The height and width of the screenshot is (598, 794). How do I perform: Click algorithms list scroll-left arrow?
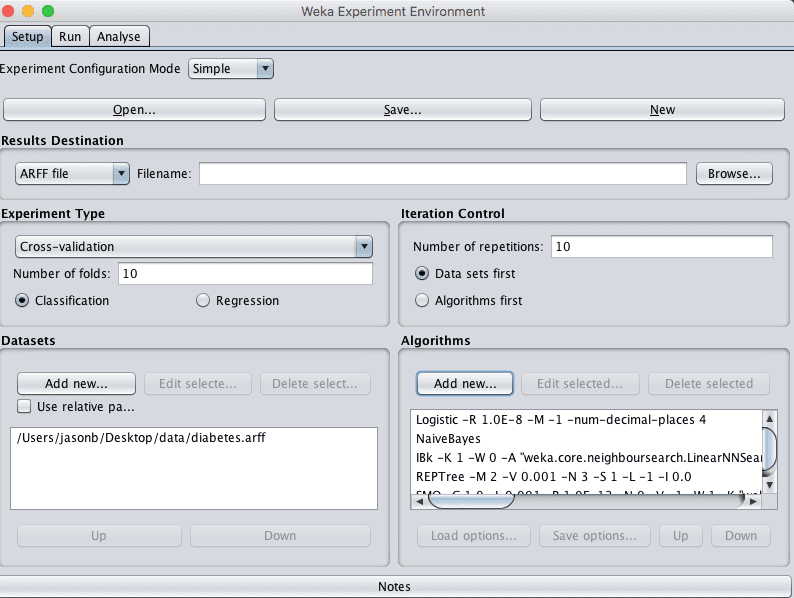(420, 501)
